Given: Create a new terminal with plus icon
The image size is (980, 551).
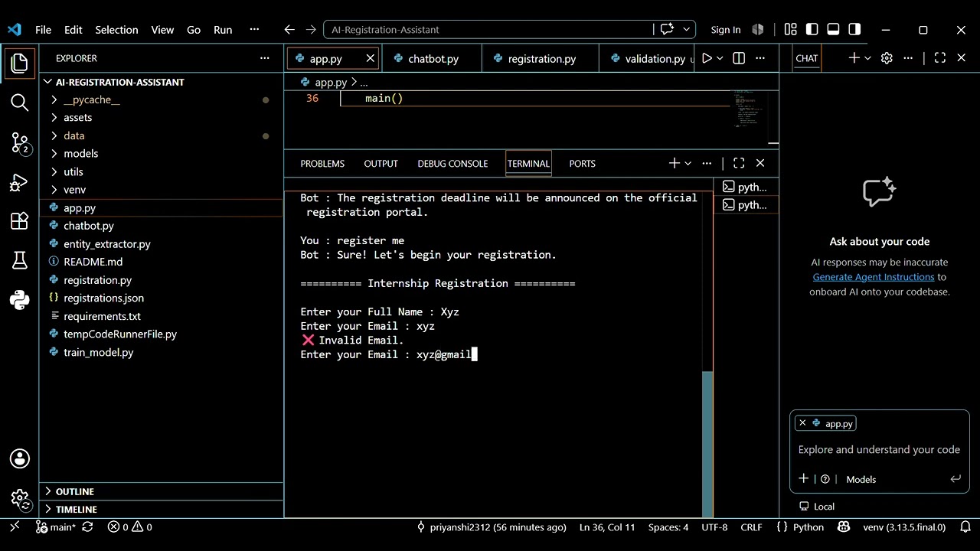Looking at the screenshot, I should coord(675,163).
